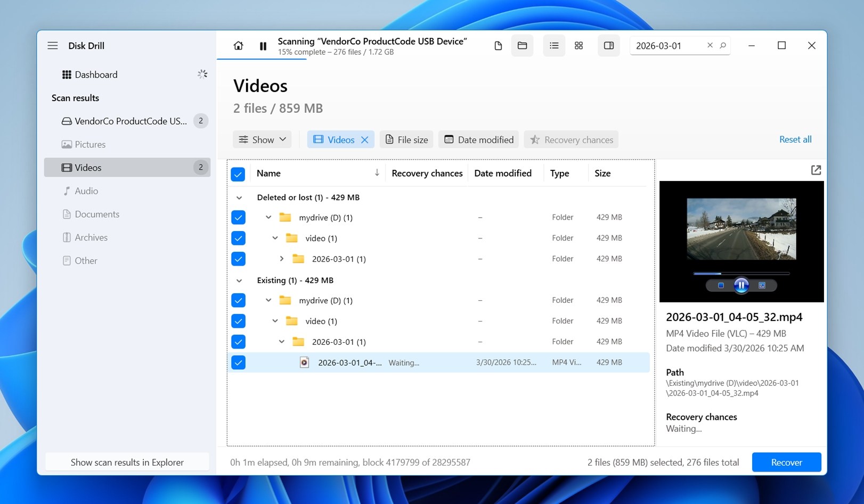Select VendorCo ProductCode USB scan result
864x504 pixels.
pos(127,121)
